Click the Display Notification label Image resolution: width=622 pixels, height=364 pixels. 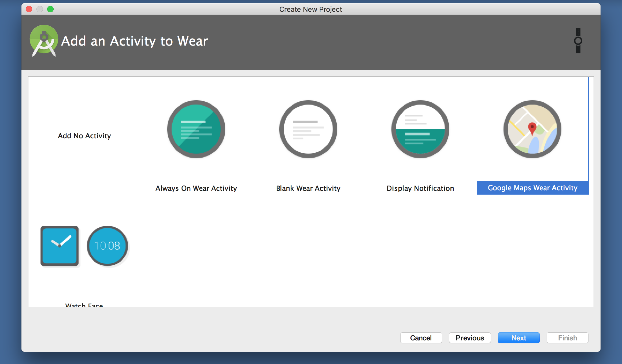420,188
